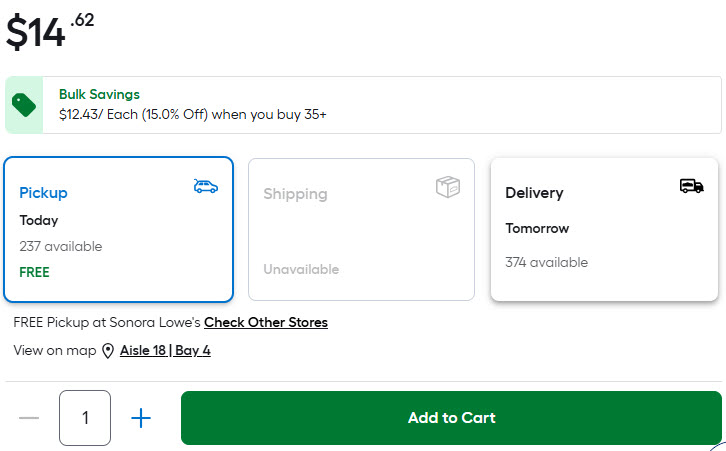Select the Shipping fulfillment option
The height and width of the screenshot is (451, 726).
pyautogui.click(x=361, y=229)
